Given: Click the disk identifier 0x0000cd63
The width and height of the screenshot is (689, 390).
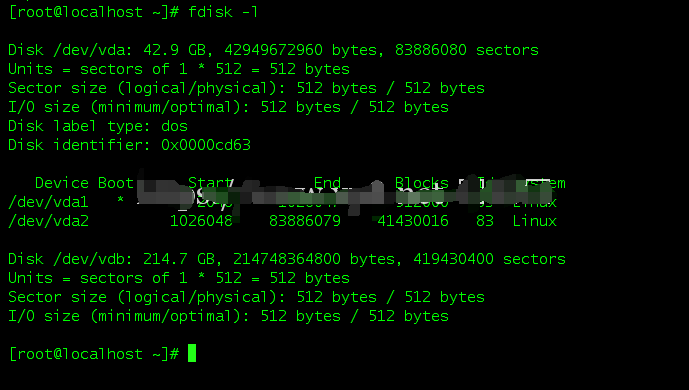Looking at the screenshot, I should tap(206, 145).
